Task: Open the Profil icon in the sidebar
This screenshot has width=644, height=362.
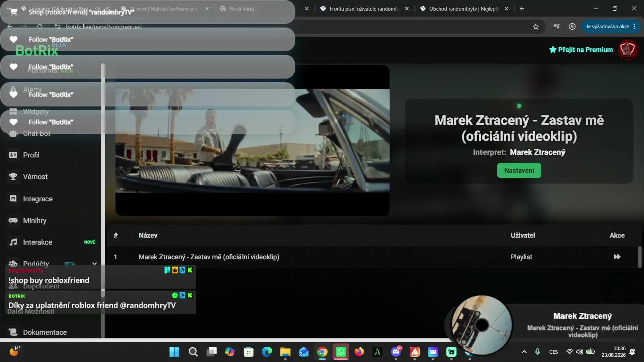Action: [x=13, y=155]
